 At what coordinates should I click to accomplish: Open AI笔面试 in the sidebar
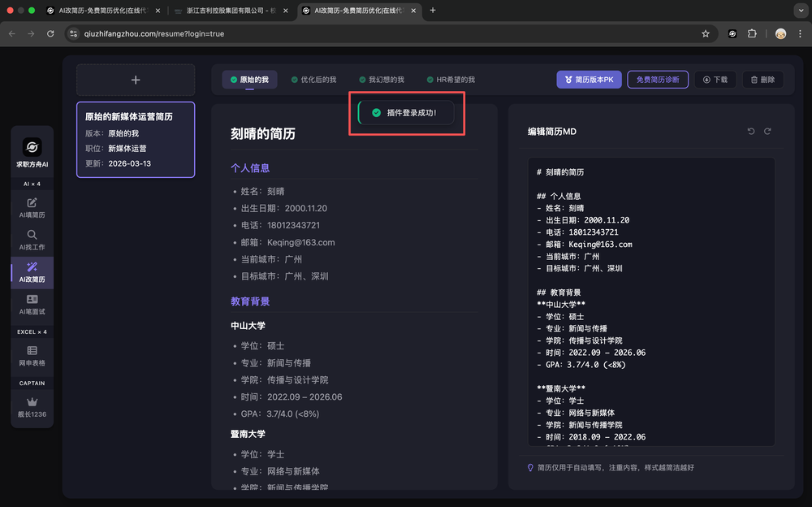32,305
